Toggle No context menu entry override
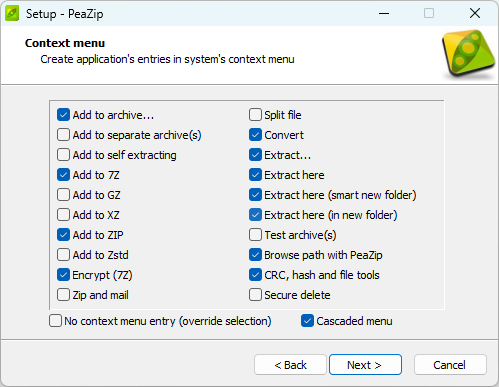 point(55,321)
